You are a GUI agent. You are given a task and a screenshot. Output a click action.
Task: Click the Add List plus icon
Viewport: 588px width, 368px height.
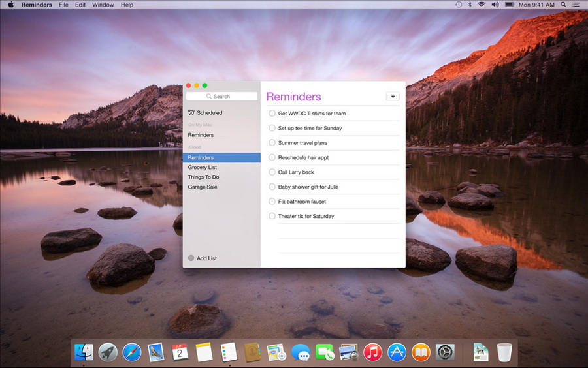coord(191,258)
